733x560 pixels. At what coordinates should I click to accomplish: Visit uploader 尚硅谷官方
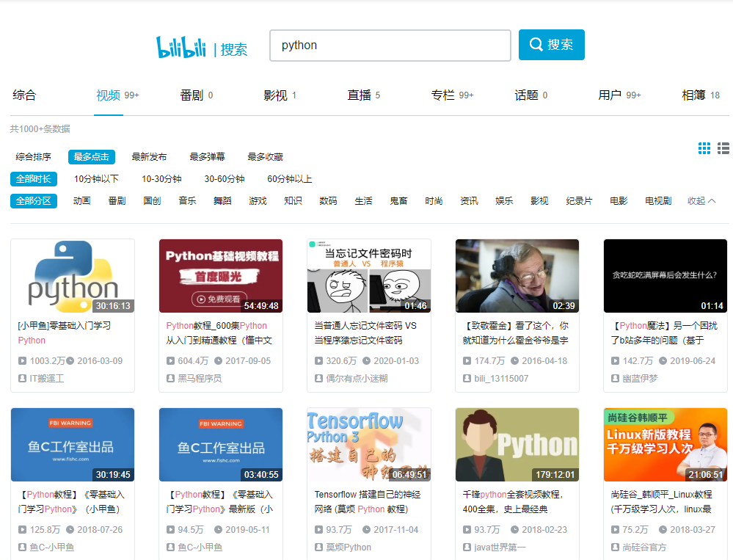coord(644,548)
